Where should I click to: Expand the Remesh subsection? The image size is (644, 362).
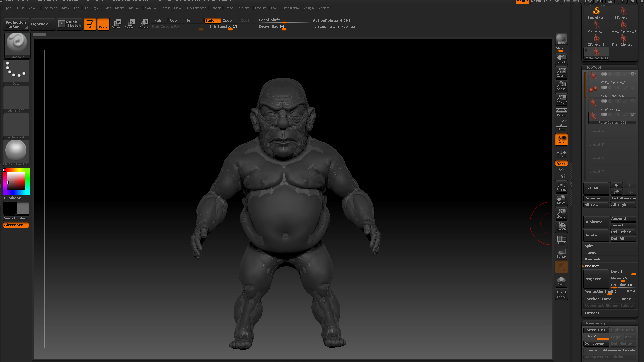click(592, 259)
